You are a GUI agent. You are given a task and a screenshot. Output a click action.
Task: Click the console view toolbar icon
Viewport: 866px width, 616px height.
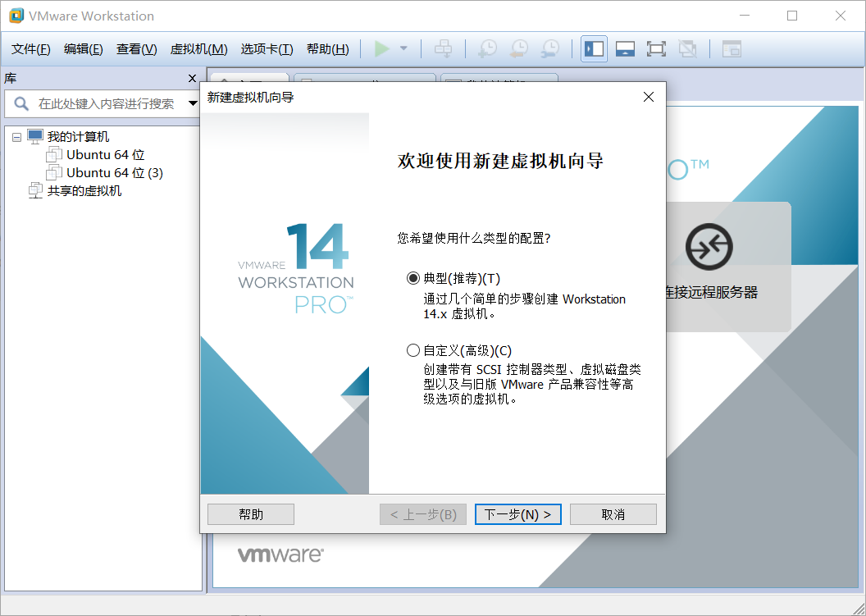point(730,48)
